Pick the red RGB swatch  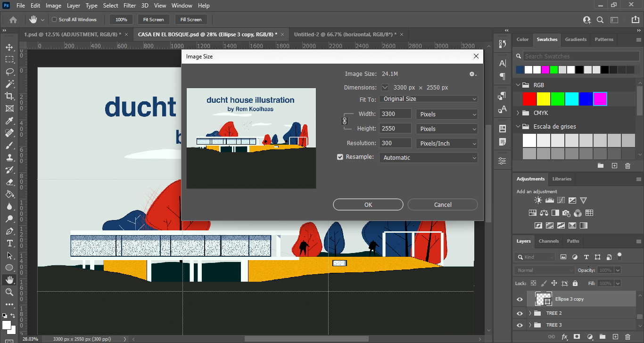coord(529,99)
